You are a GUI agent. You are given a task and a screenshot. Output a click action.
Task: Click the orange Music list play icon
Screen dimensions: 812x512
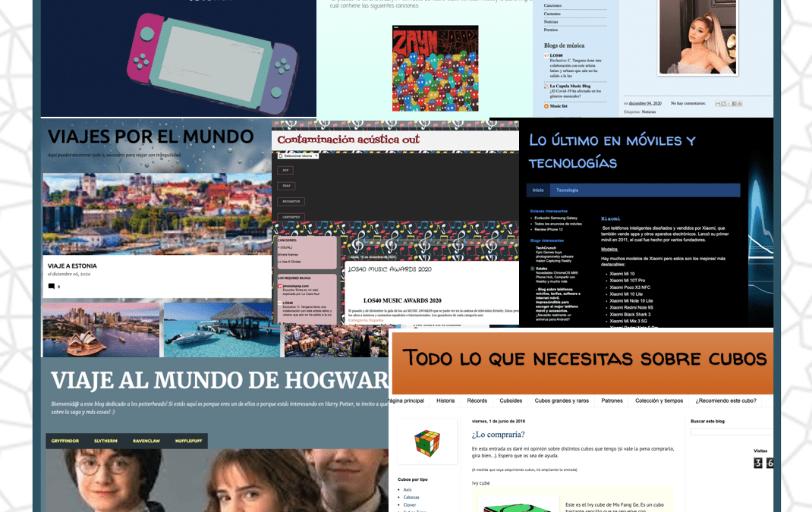click(546, 106)
